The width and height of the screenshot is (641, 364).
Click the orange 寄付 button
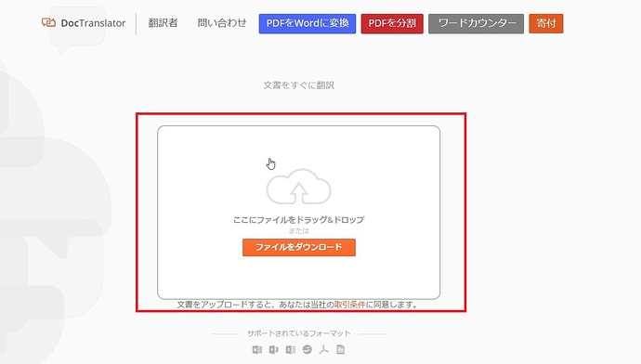coord(546,23)
